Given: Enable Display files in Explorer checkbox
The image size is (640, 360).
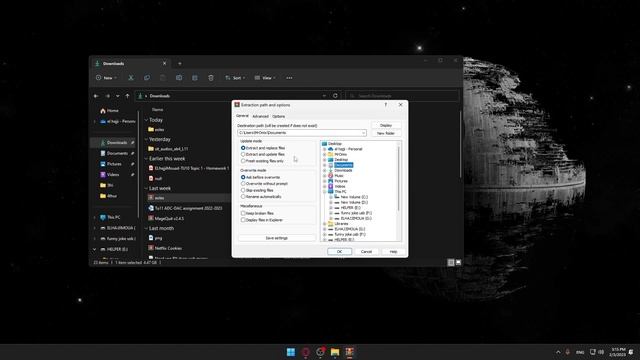Looking at the screenshot, I should 243,220.
